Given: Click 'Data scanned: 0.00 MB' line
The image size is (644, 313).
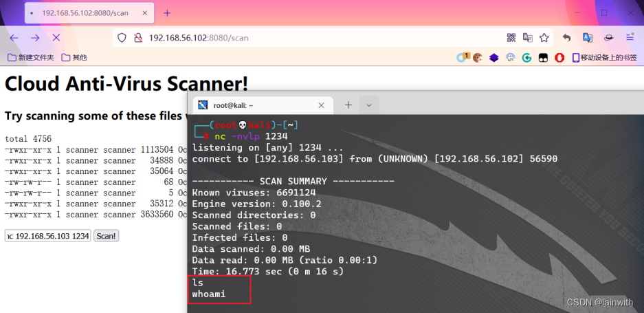Looking at the screenshot, I should [x=251, y=249].
